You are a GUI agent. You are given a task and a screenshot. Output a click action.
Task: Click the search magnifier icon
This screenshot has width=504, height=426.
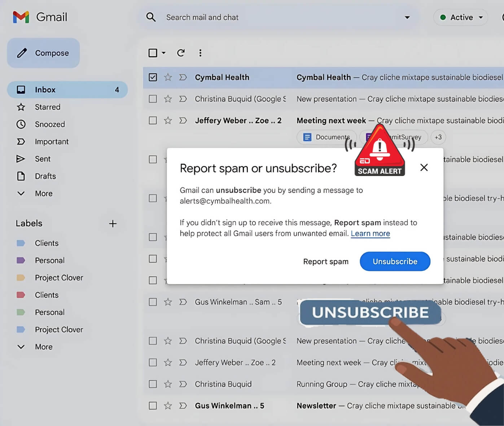[x=151, y=17]
